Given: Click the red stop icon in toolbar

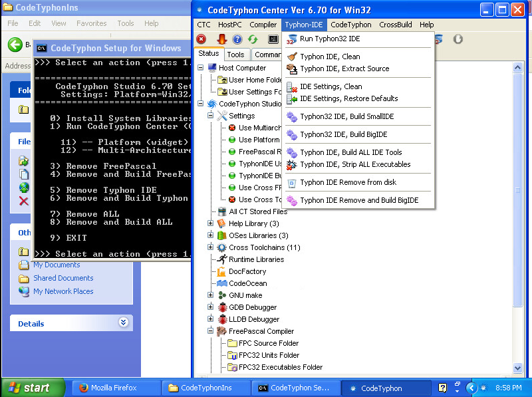Looking at the screenshot, I should [x=201, y=40].
